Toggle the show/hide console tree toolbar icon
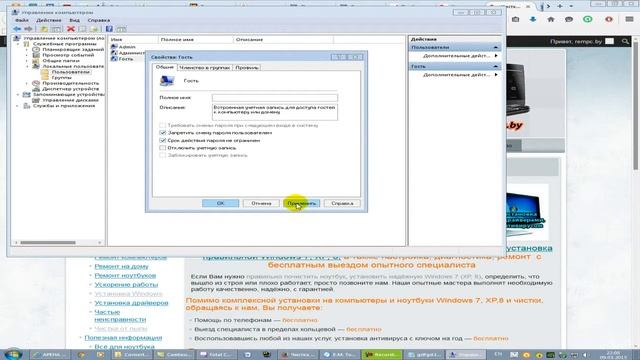Viewport: 640px width, 360px height. [56, 29]
